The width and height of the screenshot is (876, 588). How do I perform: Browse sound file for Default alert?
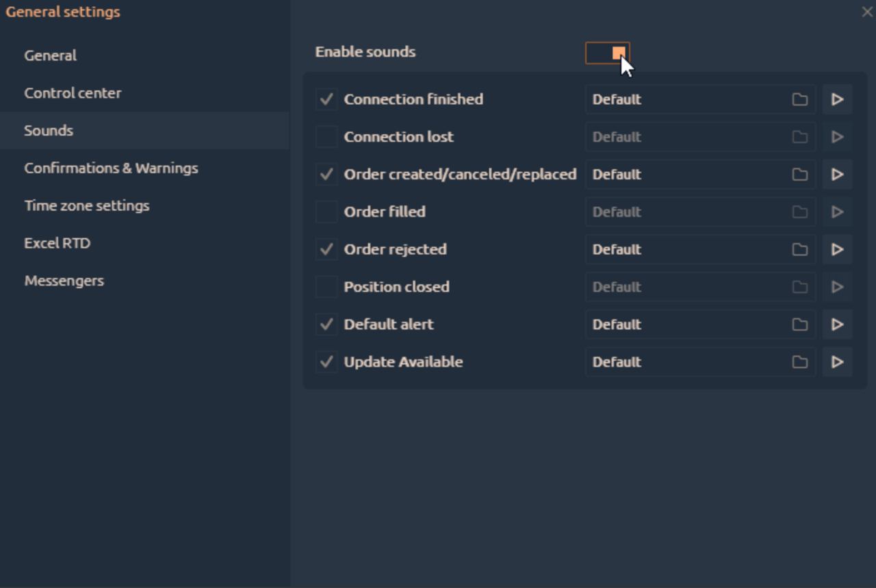[799, 324]
